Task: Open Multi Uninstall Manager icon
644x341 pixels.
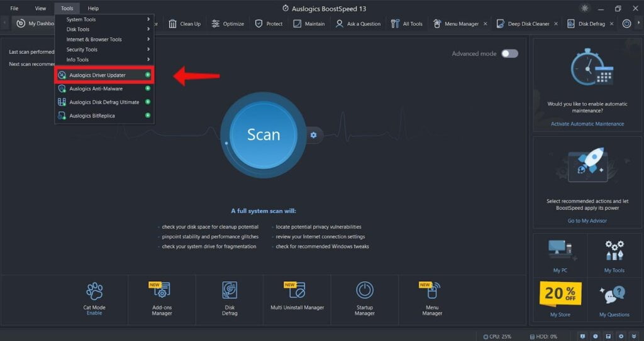Action: click(295, 290)
